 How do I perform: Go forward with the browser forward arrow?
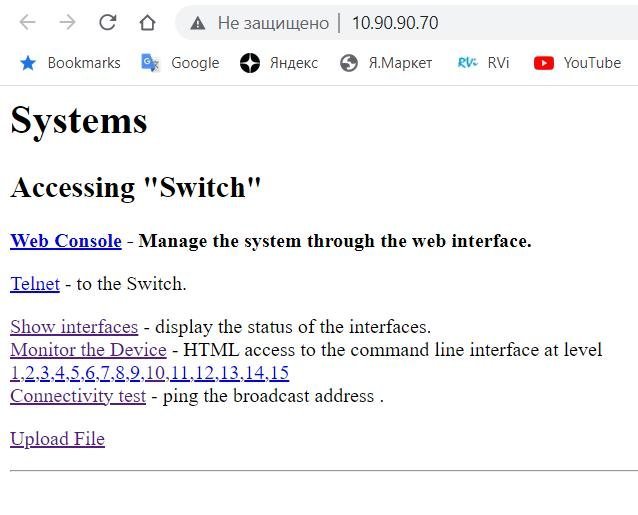coord(67,22)
